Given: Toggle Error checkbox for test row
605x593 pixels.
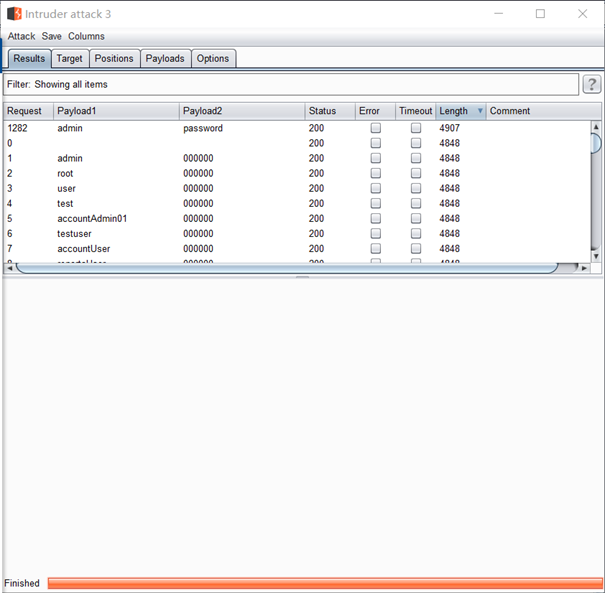Looking at the screenshot, I should click(375, 203).
